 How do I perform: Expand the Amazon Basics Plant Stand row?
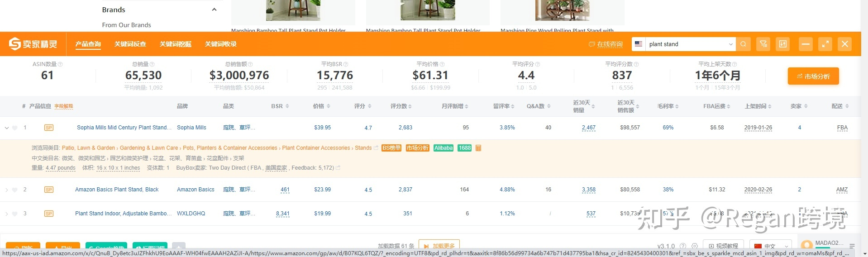click(7, 190)
